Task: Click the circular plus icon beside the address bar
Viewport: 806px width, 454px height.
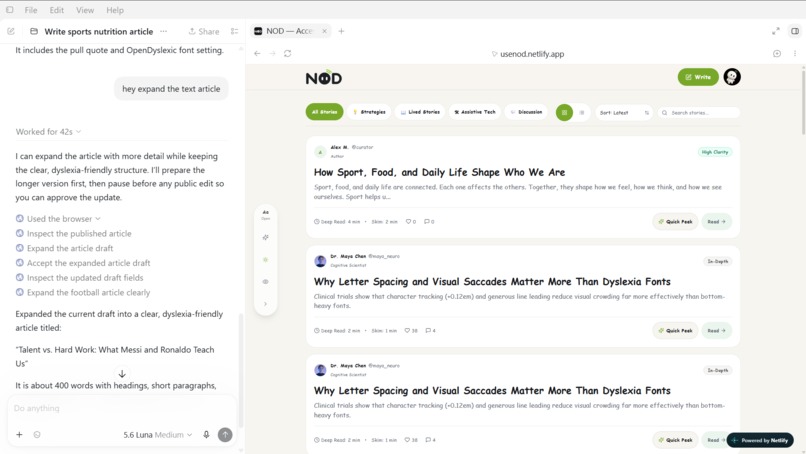Action: click(x=777, y=53)
